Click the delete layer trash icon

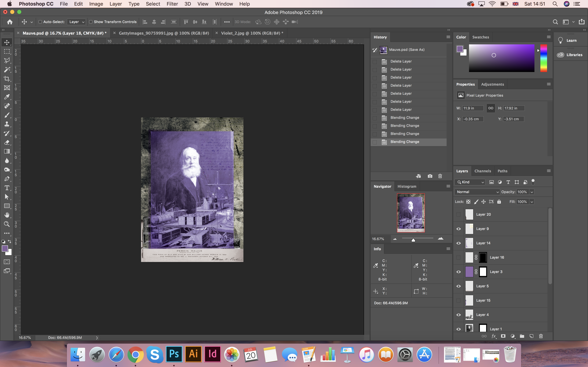[541, 336]
